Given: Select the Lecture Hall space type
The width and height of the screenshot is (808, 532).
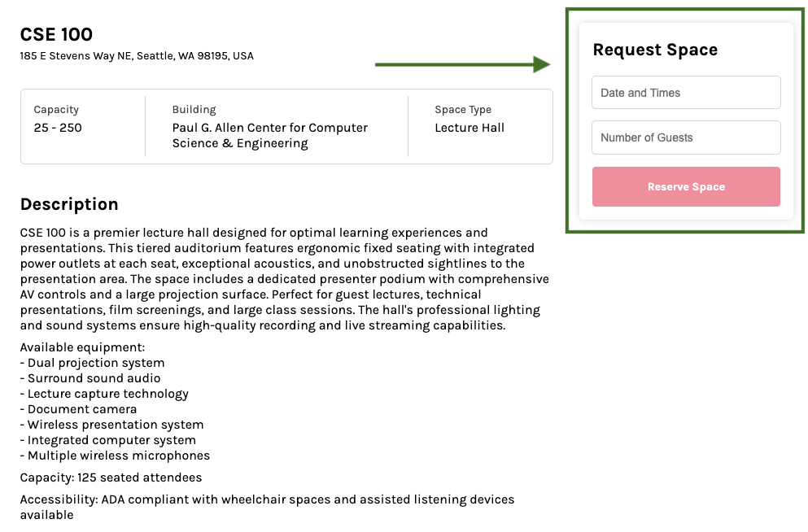Looking at the screenshot, I should tap(470, 127).
